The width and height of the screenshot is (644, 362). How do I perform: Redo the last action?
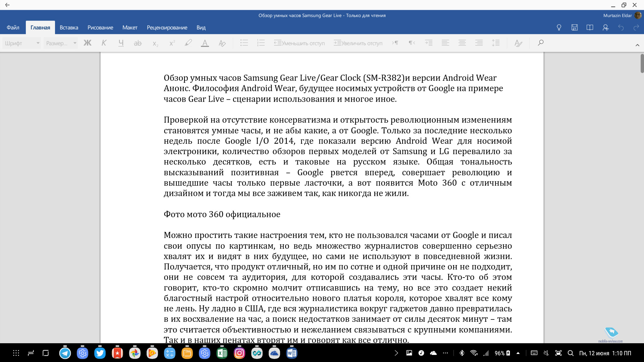click(636, 27)
